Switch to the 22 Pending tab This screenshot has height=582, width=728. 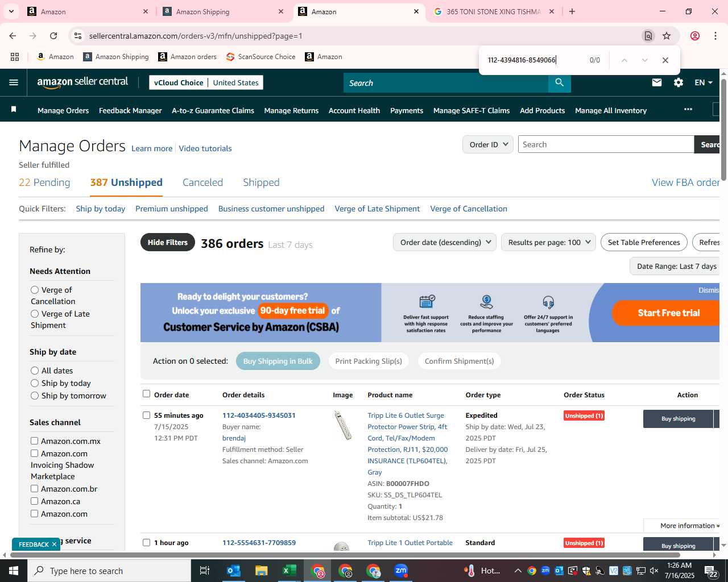(x=44, y=182)
